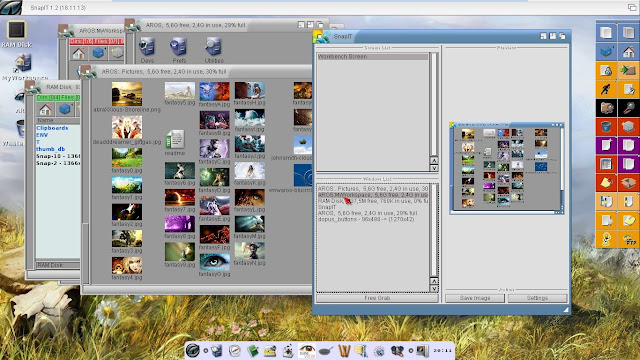Click the running man icon in right panel
This screenshot has width=640, height=360.
(x=606, y=89)
